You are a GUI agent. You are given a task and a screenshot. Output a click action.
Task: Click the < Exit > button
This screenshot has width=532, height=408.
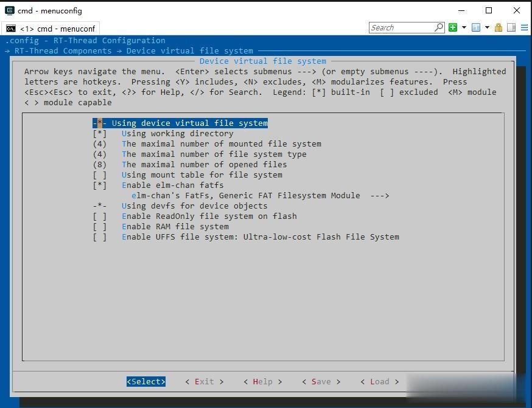(x=205, y=382)
